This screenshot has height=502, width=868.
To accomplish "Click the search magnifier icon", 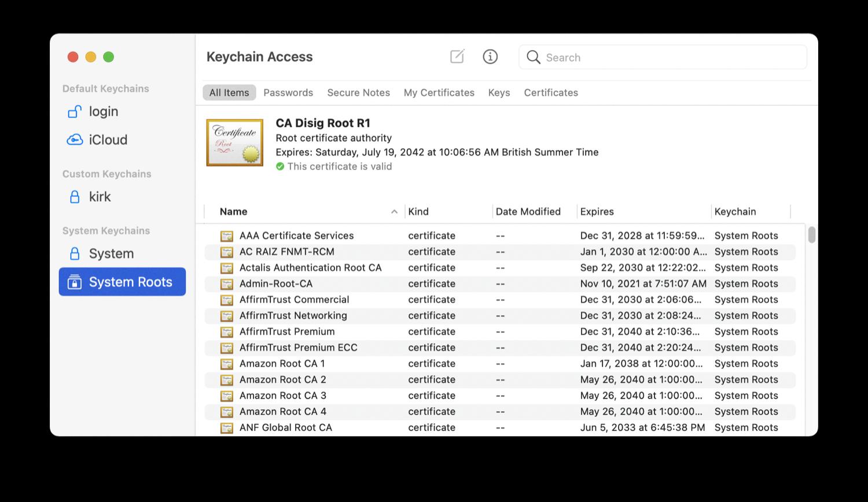I will [533, 57].
